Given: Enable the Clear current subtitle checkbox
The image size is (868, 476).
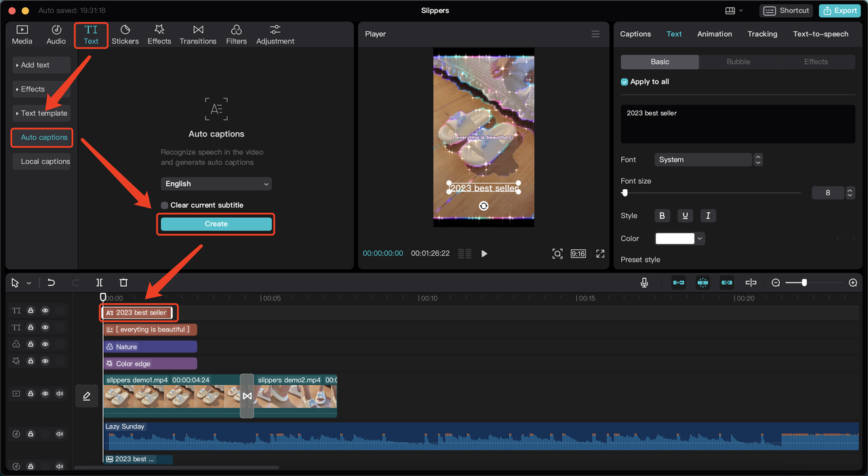Looking at the screenshot, I should 163,204.
